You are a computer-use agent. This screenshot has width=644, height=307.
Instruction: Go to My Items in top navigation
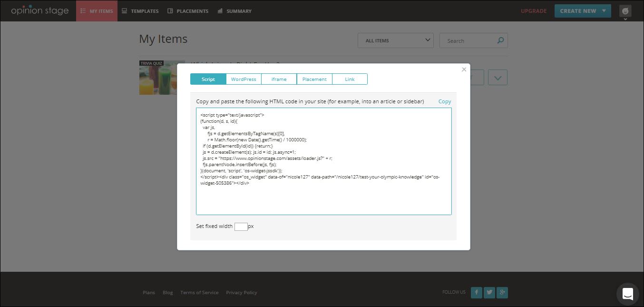point(97,11)
